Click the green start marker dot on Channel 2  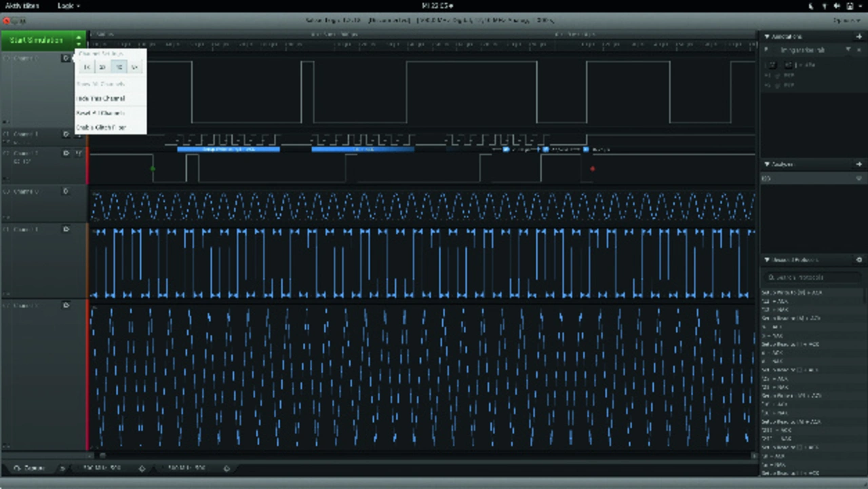[x=153, y=168]
